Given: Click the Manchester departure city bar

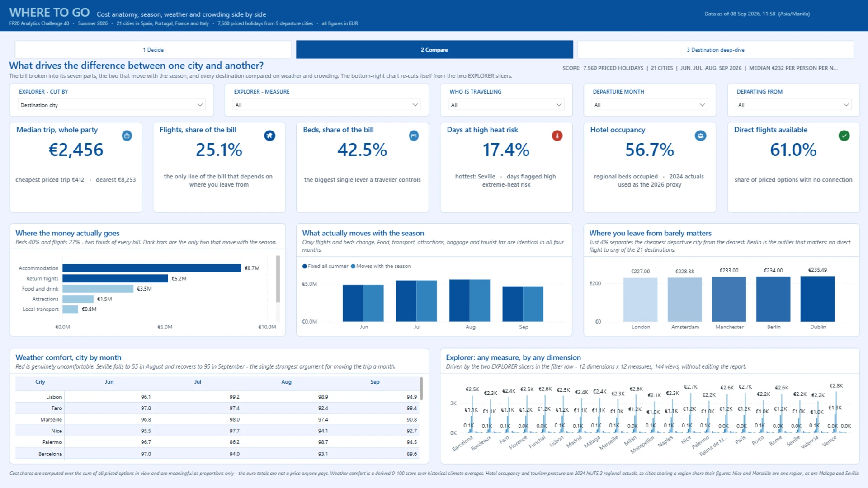Looking at the screenshot, I should click(x=729, y=299).
